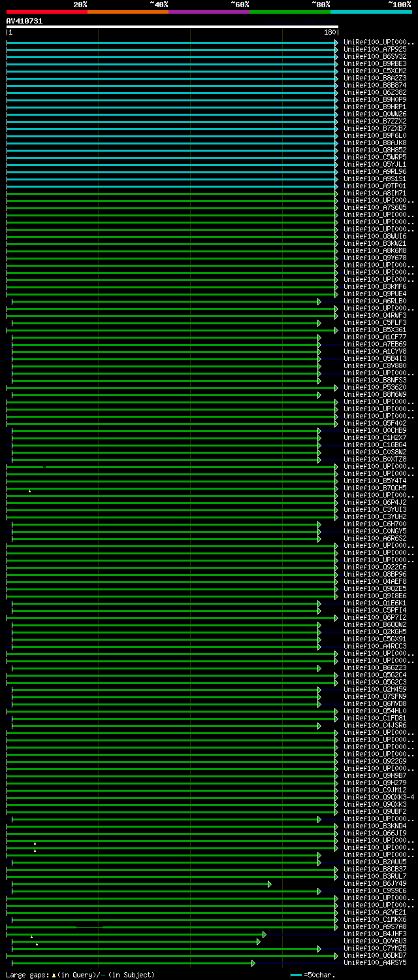Select the UniRef100_P53620 label
The image size is (418, 980).
[375, 387]
